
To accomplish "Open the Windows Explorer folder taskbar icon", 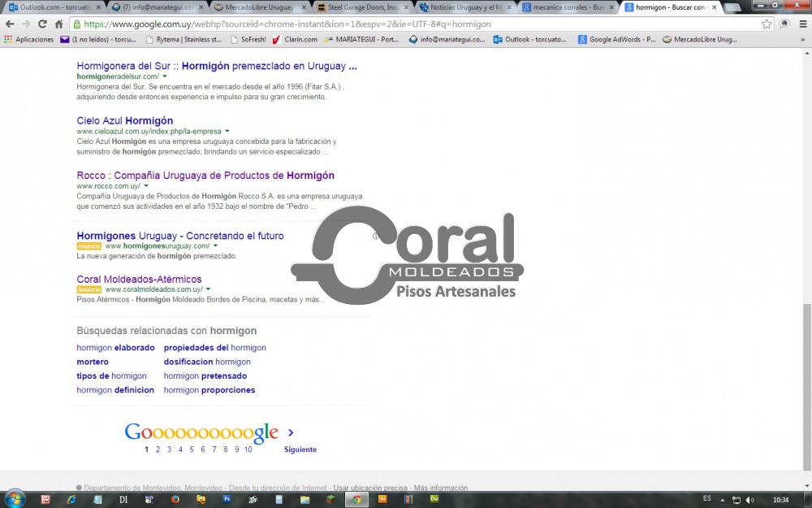I will [x=304, y=499].
